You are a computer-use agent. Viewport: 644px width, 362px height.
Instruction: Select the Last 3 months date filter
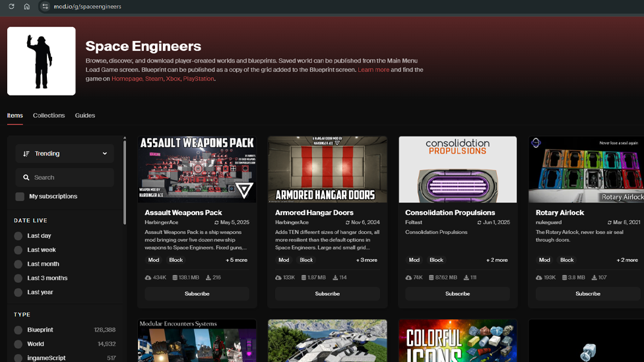point(18,278)
